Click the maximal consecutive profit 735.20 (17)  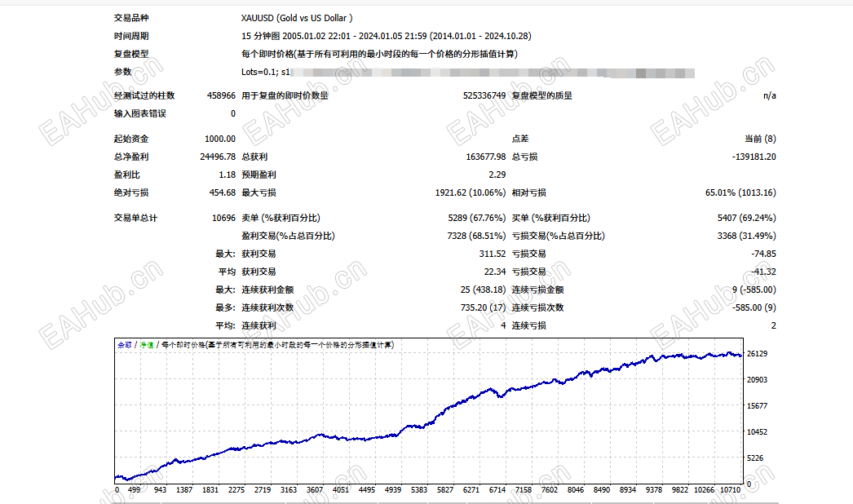click(x=483, y=307)
